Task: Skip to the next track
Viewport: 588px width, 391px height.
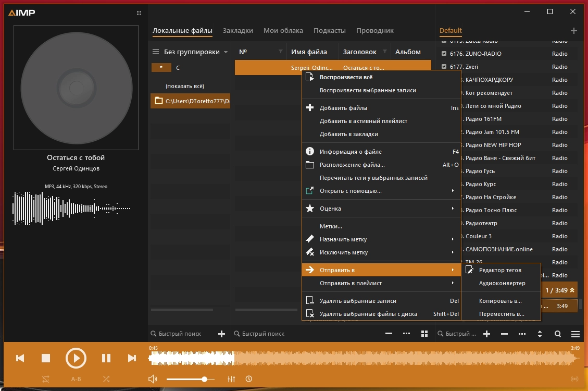Action: 132,358
